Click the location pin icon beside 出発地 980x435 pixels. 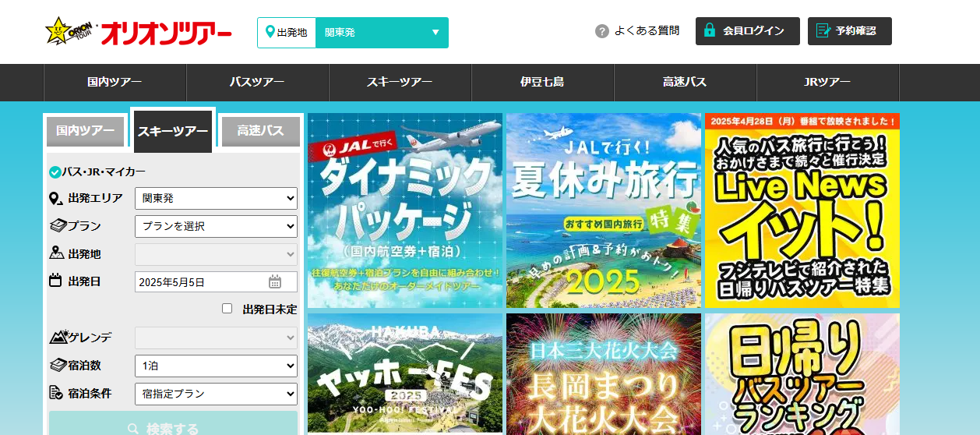tap(270, 32)
